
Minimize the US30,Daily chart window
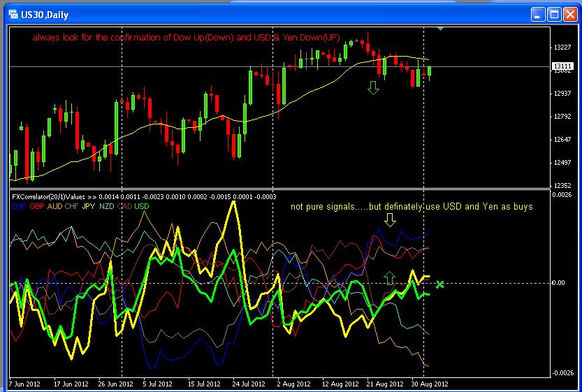click(538, 15)
